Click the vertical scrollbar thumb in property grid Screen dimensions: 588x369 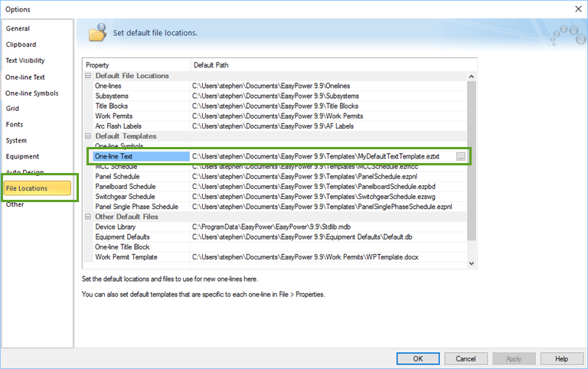(472, 161)
